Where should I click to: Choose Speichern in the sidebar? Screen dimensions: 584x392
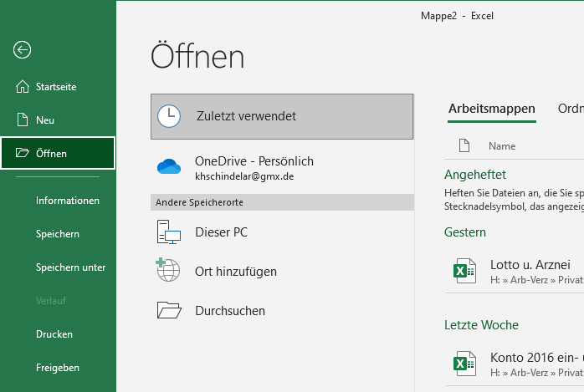point(58,234)
